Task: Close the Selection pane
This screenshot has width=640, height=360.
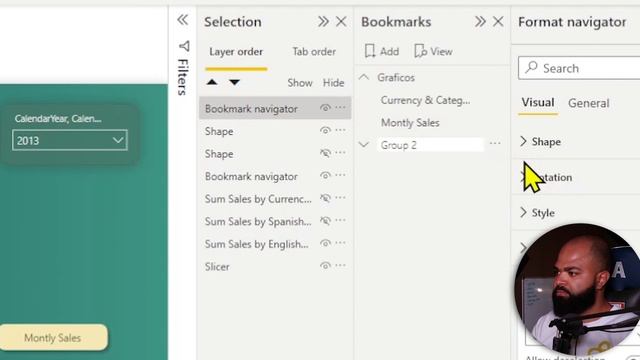Action: [341, 21]
